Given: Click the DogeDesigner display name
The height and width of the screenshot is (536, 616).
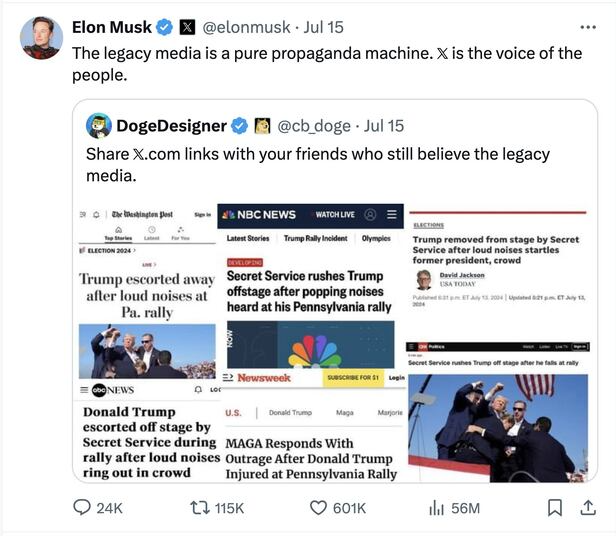Looking at the screenshot, I should pyautogui.click(x=171, y=126).
